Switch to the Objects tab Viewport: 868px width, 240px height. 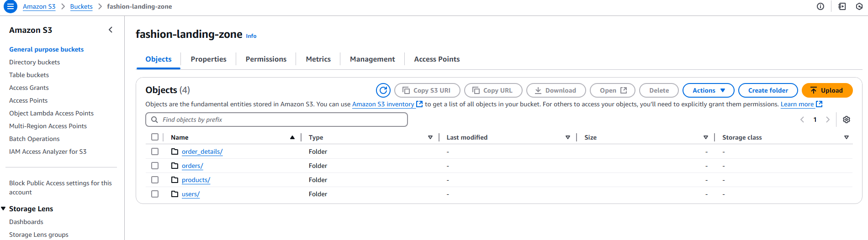[x=159, y=59]
